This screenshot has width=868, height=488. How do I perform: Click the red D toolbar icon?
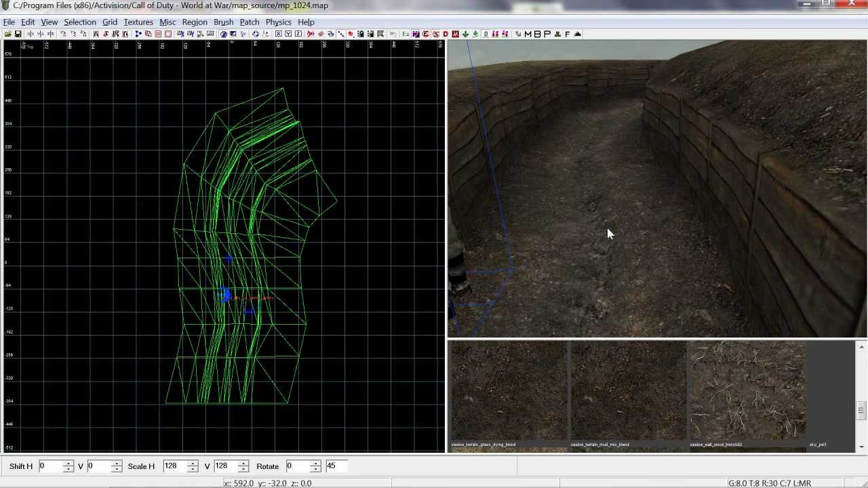446,34
